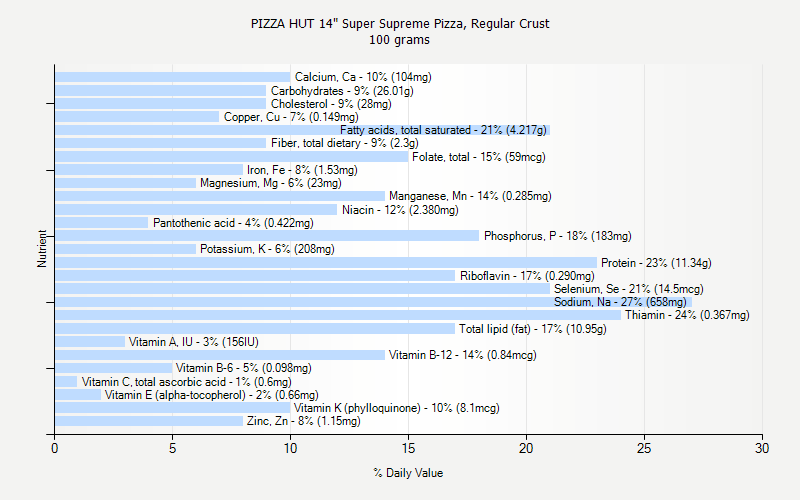Select the blue Phosphorus bar
Viewport: 800px width, 500px height.
267,236
